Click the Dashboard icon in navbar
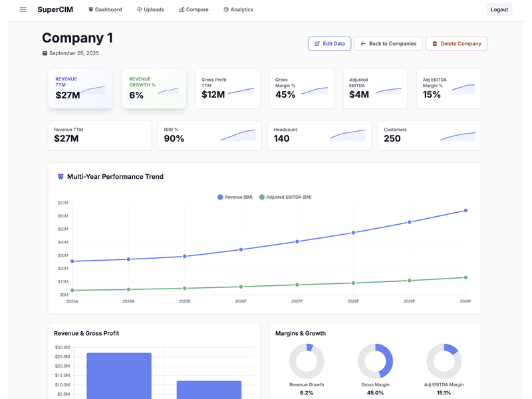 [90, 10]
